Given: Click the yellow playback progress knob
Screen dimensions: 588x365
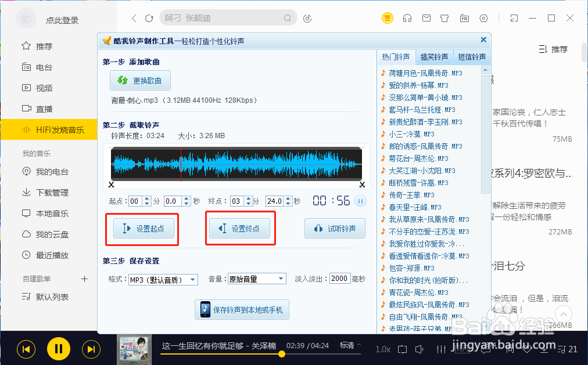Looking at the screenshot, I should pos(282,354).
